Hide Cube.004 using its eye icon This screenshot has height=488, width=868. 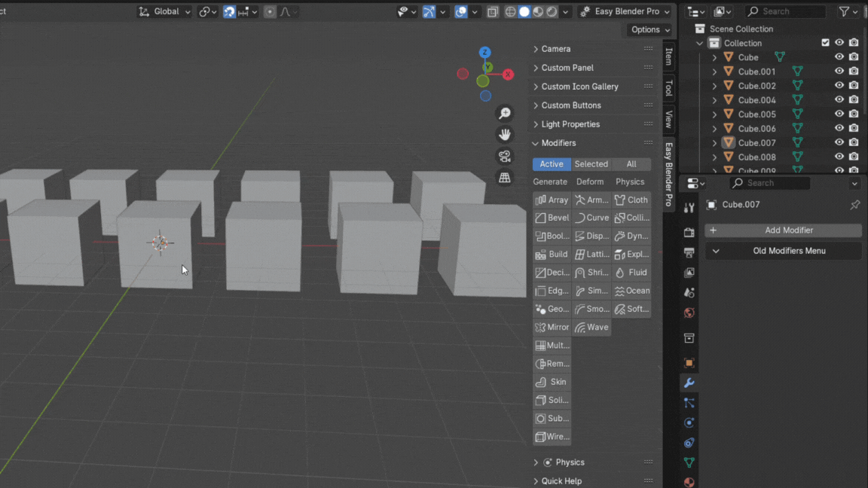[x=839, y=99]
